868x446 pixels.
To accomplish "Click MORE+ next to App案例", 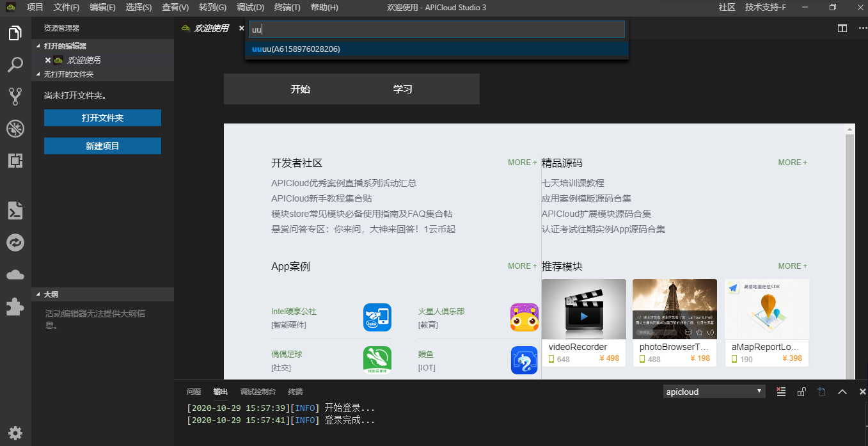I will pos(523,266).
